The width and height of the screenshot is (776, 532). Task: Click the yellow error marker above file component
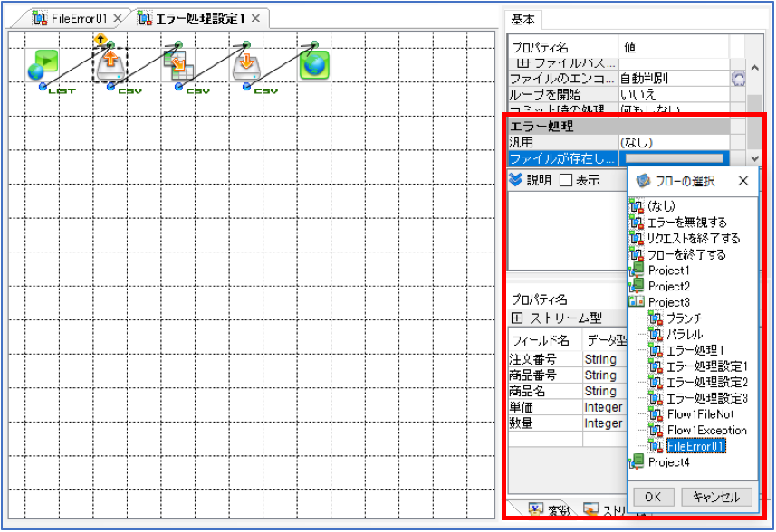pyautogui.click(x=101, y=39)
